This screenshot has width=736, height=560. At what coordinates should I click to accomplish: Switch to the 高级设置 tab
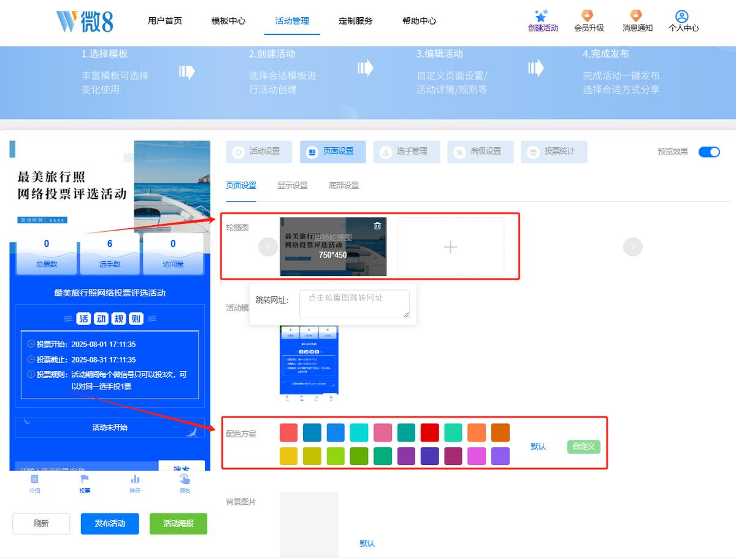[x=480, y=152]
